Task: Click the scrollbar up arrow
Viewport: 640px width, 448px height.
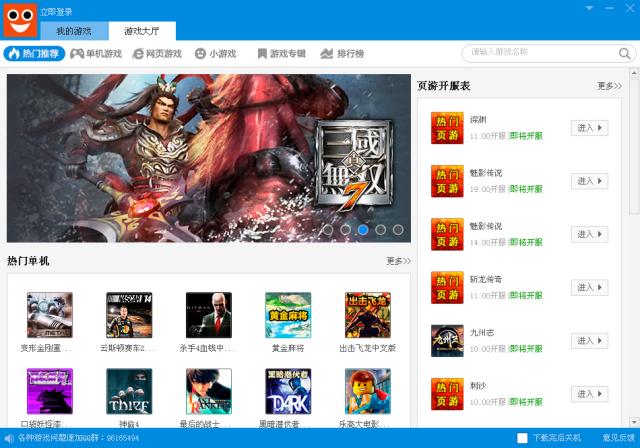Action: 634,74
